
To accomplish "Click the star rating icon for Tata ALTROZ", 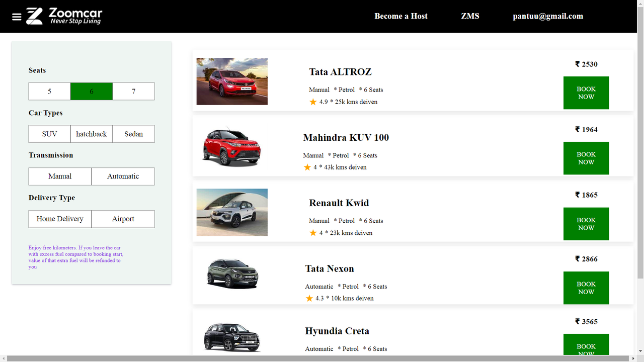I will (313, 102).
